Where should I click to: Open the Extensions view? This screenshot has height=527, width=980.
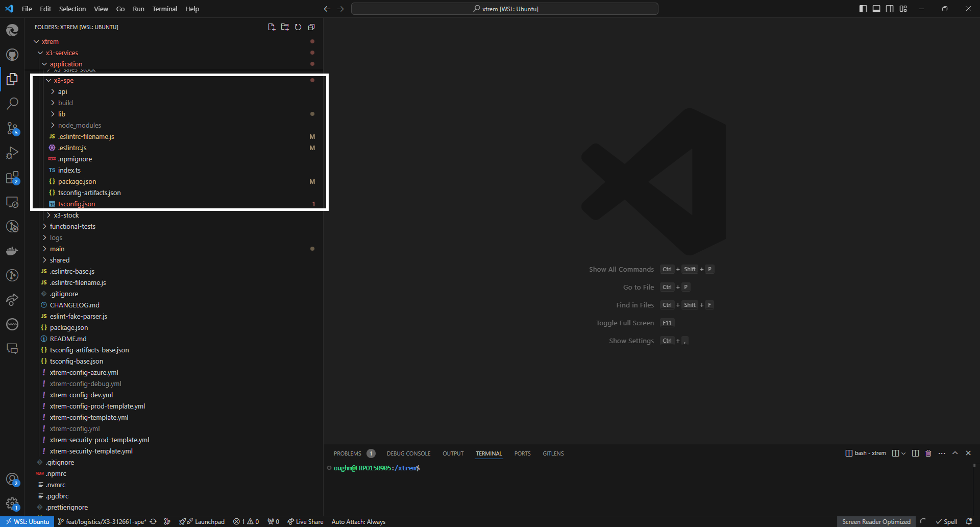point(12,177)
